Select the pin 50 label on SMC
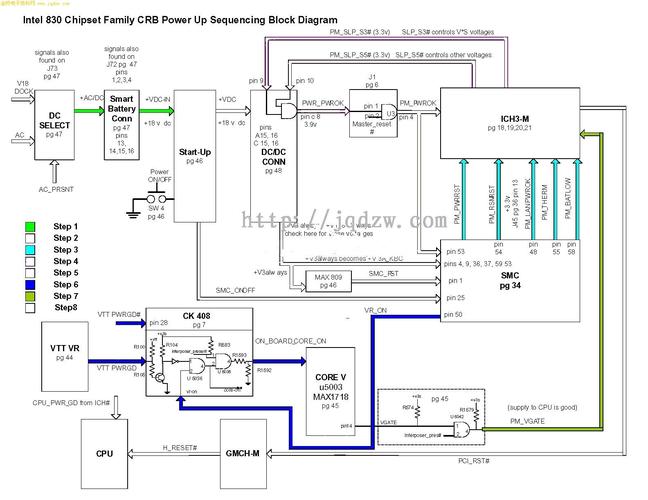The width and height of the screenshot is (648, 500). tap(453, 315)
